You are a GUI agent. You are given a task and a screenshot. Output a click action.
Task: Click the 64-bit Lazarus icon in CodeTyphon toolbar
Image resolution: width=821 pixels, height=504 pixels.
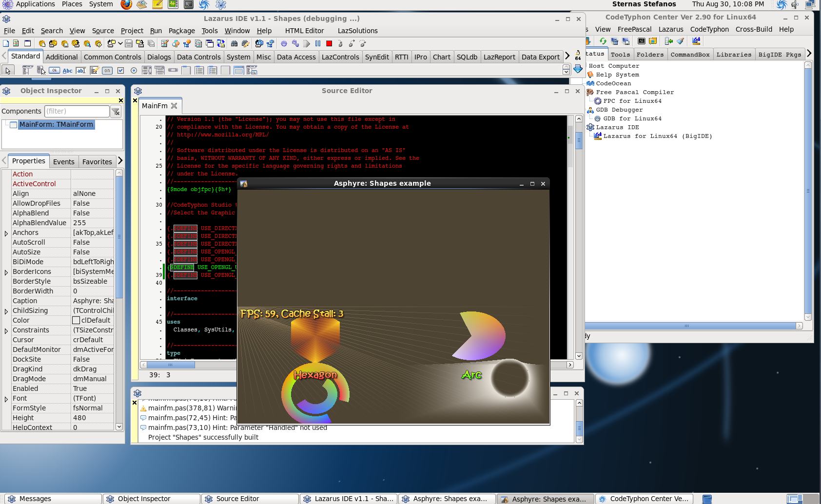click(696, 41)
